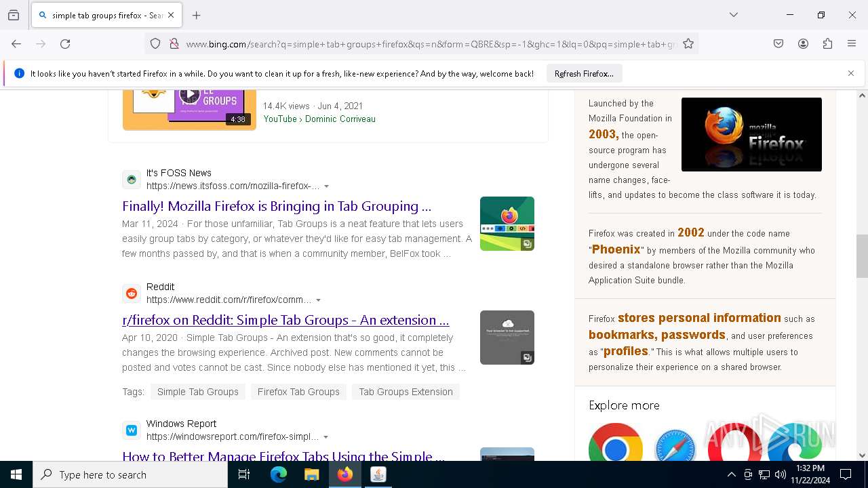Reload the current page
This screenshot has height=488, width=868.
65,44
